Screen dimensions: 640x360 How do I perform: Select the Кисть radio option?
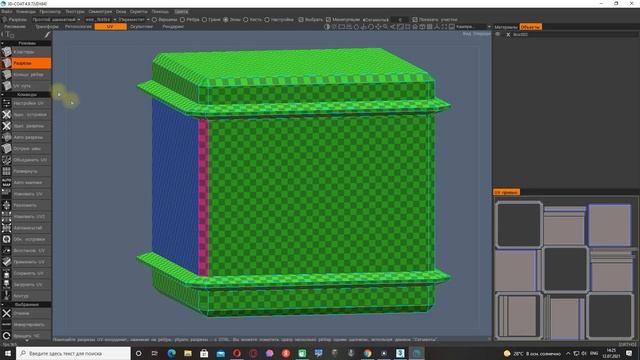point(246,20)
